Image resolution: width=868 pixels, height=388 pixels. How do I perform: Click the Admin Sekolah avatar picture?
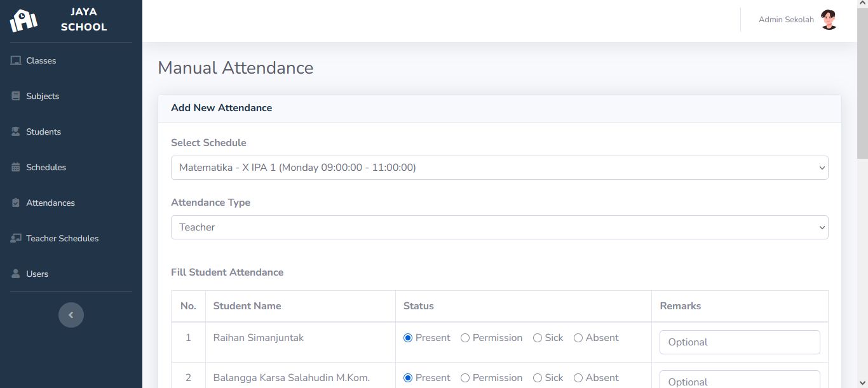[x=829, y=20]
